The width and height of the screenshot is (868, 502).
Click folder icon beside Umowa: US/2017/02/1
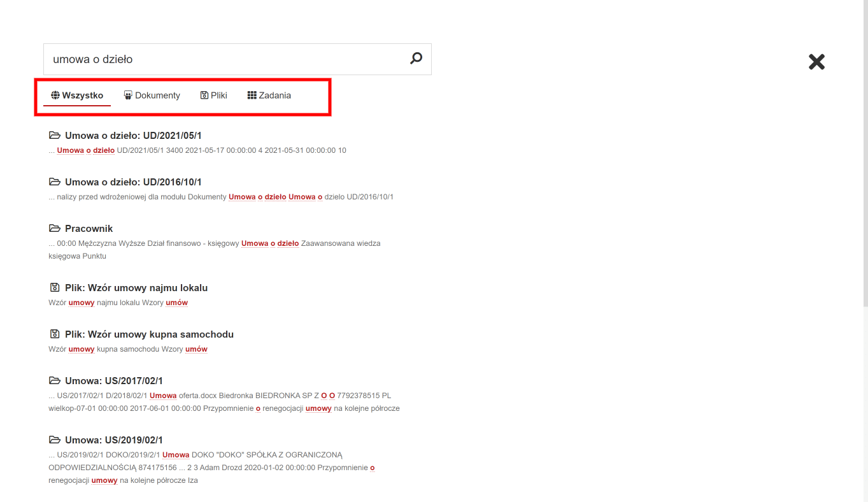55,380
